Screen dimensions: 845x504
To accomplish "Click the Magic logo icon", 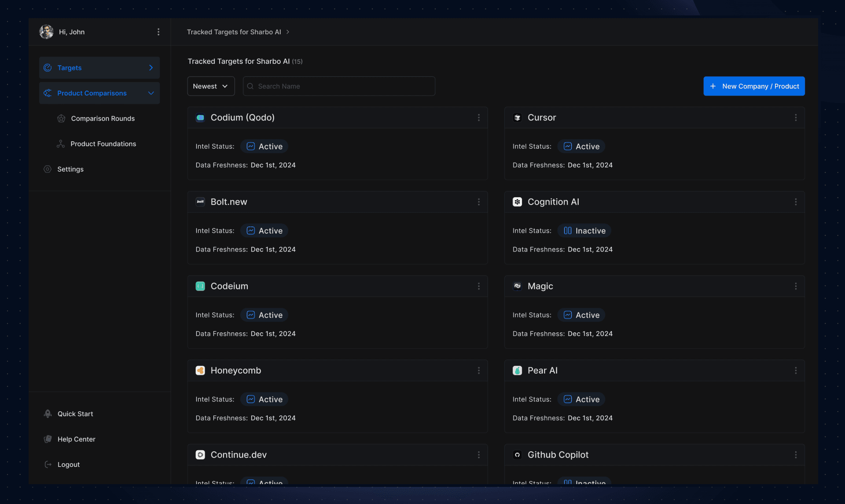I will click(x=517, y=286).
